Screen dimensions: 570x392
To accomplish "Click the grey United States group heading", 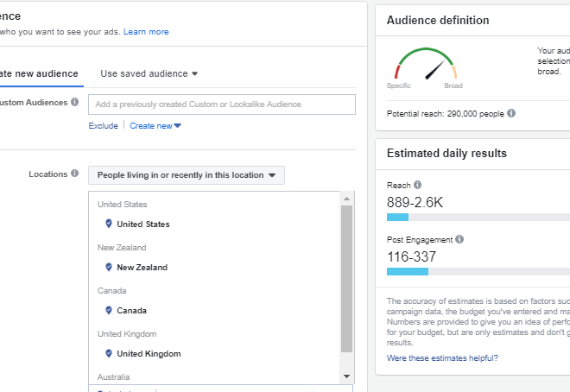I will [122, 205].
